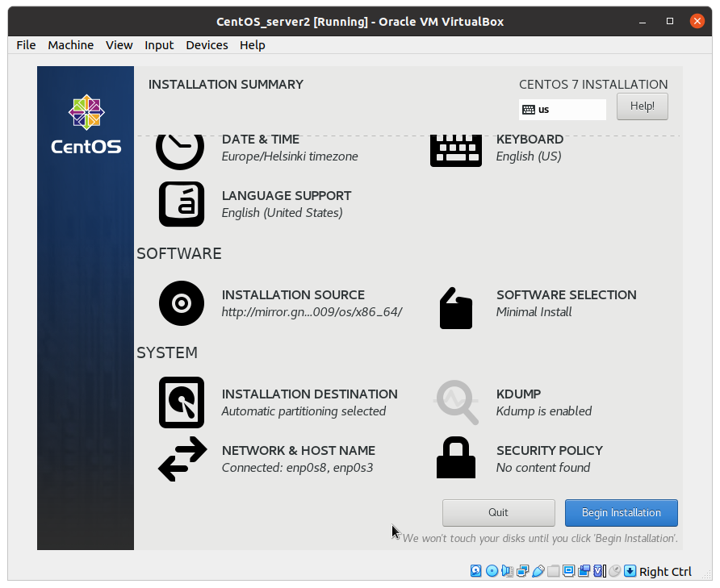
Task: Open Software Selection package icon
Action: pyautogui.click(x=455, y=307)
